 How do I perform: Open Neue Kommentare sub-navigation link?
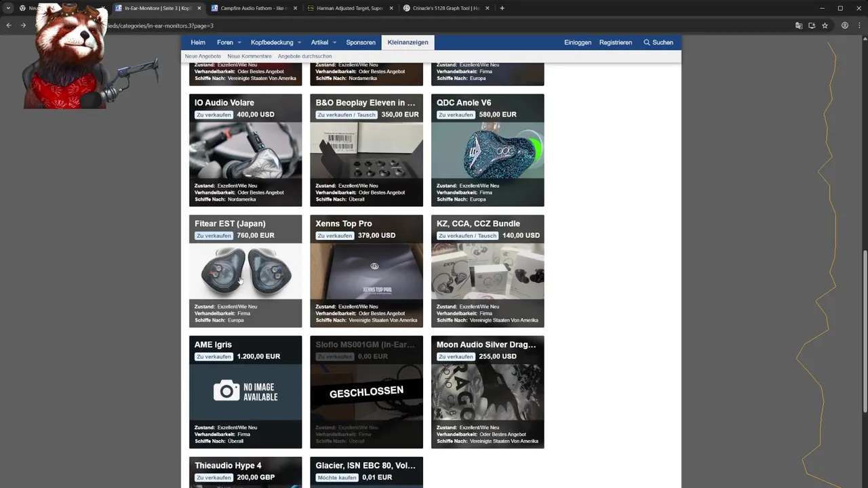pyautogui.click(x=250, y=56)
